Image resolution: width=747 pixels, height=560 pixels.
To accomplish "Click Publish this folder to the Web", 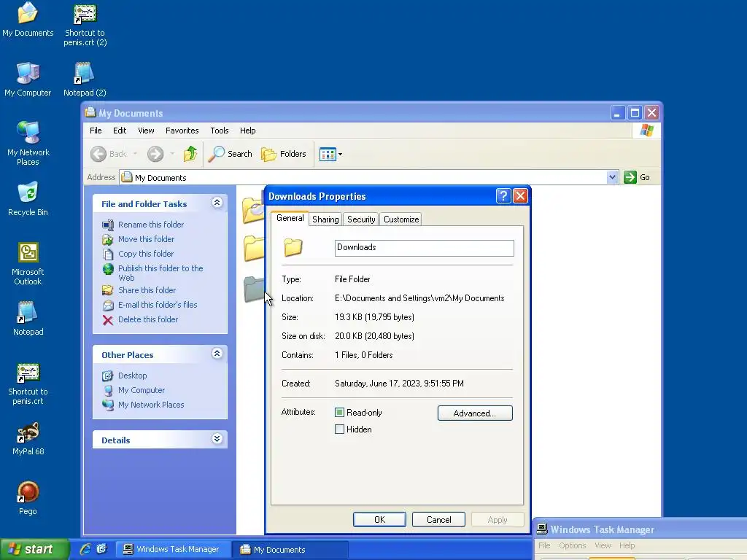I will click(x=160, y=273).
